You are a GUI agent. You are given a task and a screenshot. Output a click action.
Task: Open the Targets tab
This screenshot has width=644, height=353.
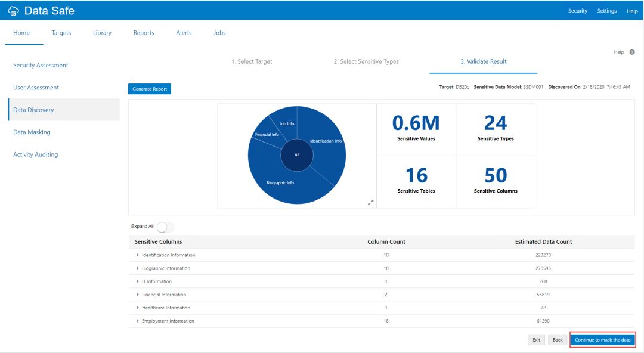pos(61,33)
